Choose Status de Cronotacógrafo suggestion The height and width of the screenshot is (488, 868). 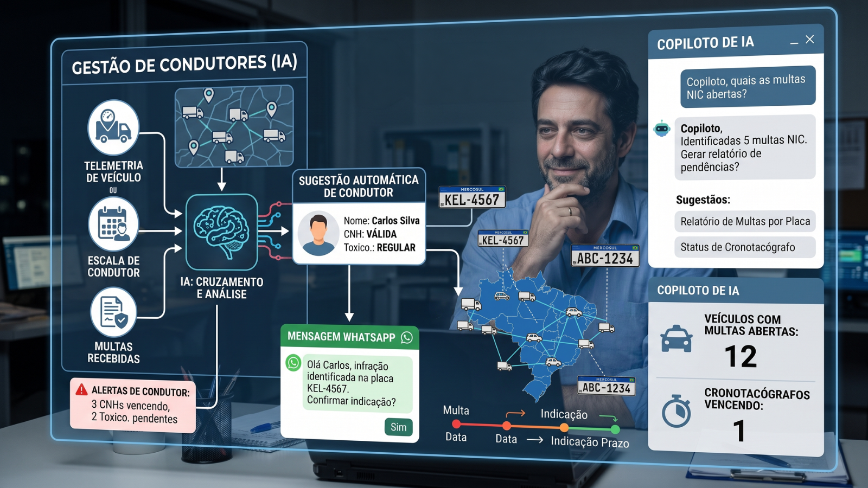[745, 247]
